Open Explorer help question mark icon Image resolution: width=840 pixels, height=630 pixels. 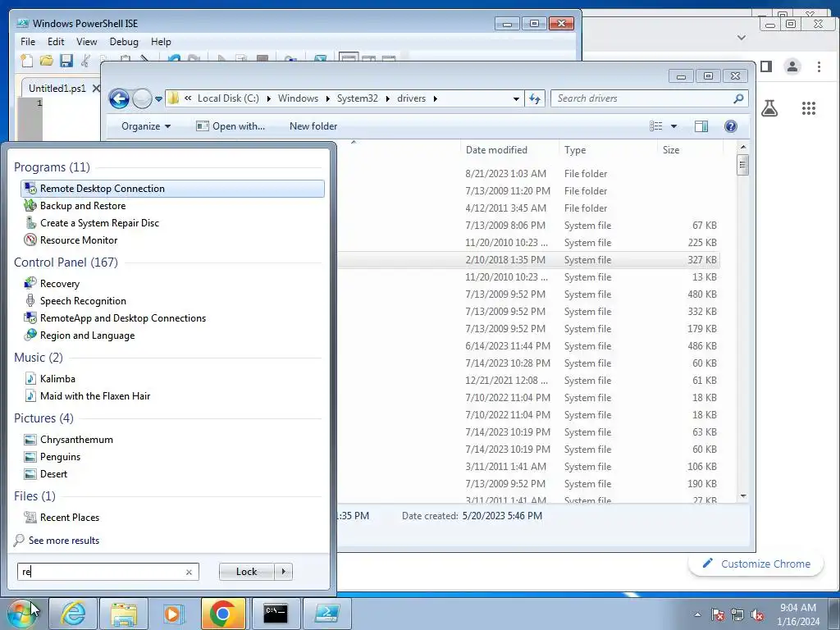730,126
